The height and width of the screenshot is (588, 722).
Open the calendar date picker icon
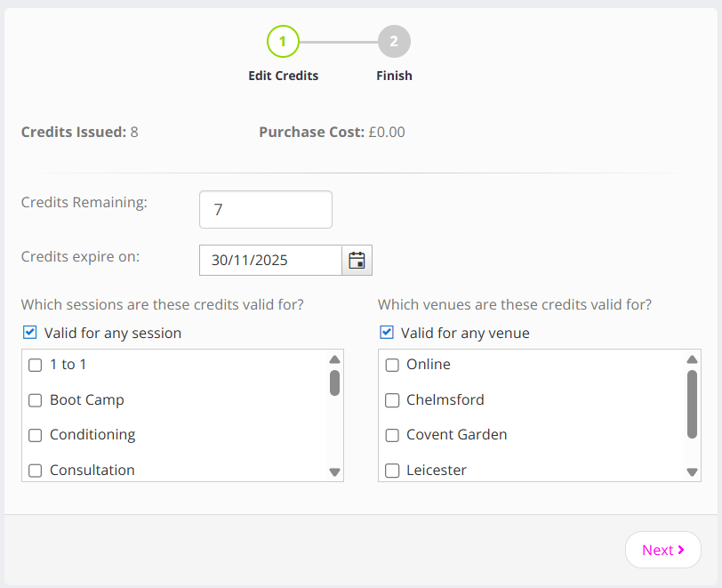357,261
